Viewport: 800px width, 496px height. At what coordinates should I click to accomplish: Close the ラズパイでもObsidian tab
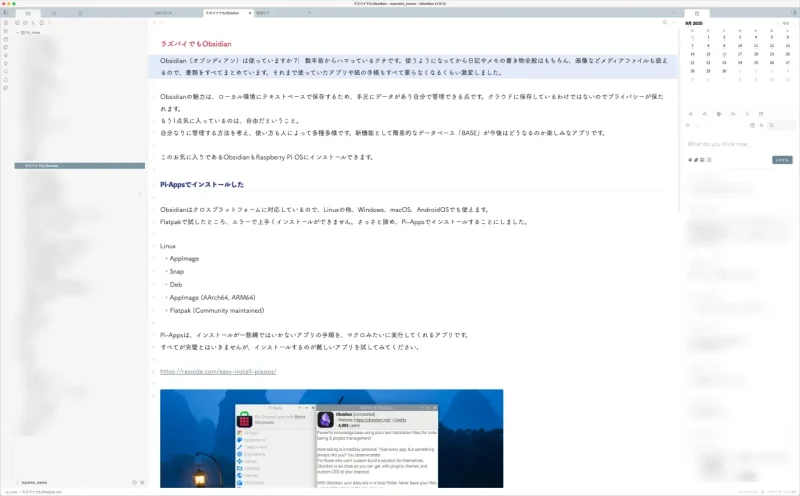[250, 13]
